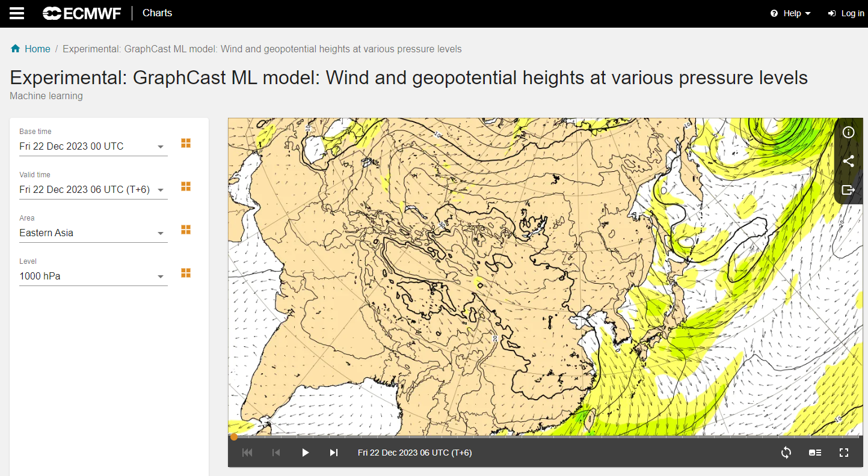Image resolution: width=868 pixels, height=476 pixels.
Task: Open the Level grid selector icon
Action: pyautogui.click(x=185, y=273)
